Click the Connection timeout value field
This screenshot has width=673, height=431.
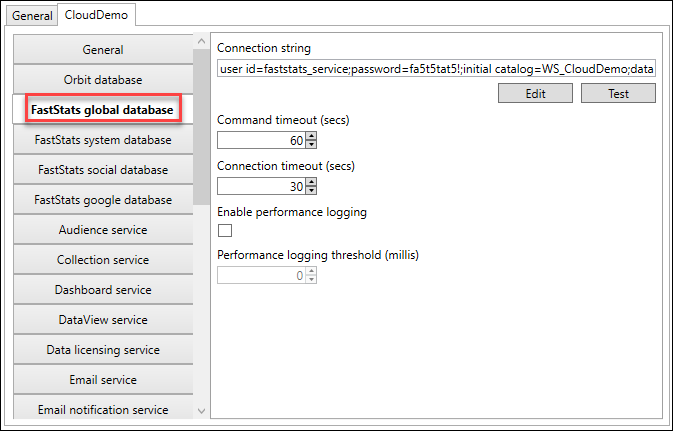click(x=261, y=186)
